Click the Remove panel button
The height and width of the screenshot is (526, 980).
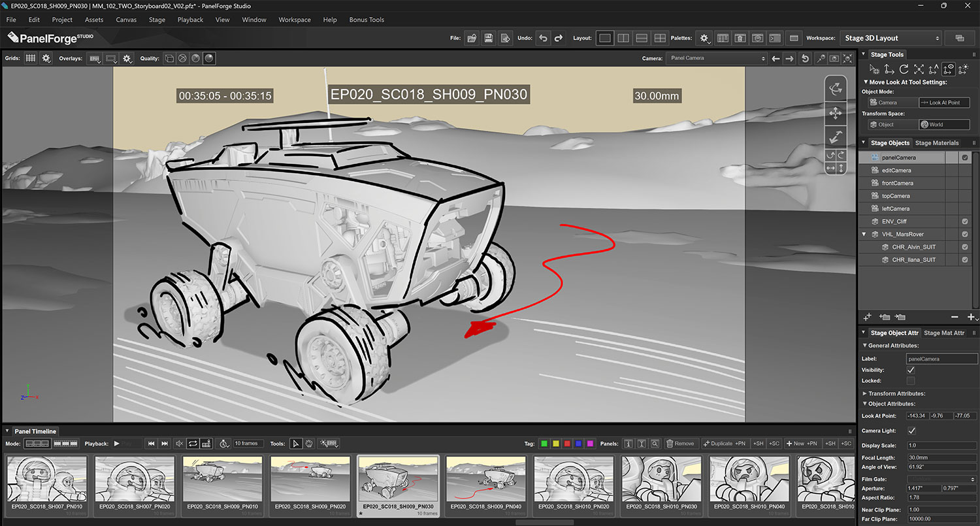[x=681, y=444]
